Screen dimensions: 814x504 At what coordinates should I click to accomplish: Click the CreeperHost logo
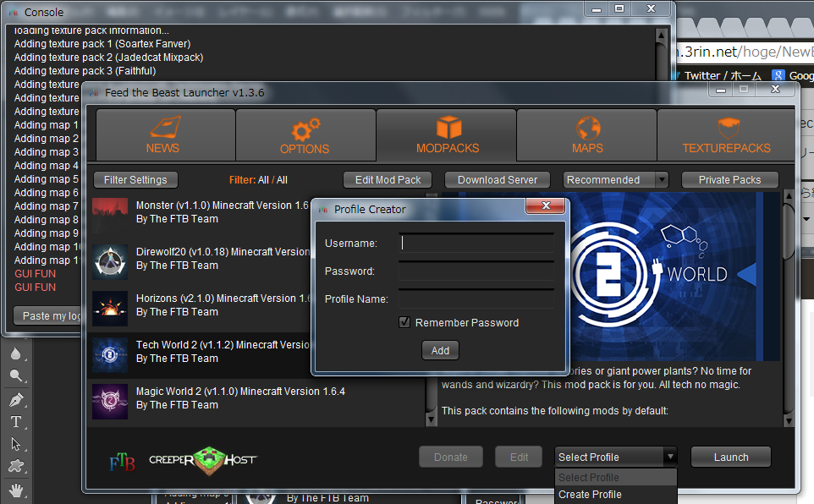click(202, 460)
